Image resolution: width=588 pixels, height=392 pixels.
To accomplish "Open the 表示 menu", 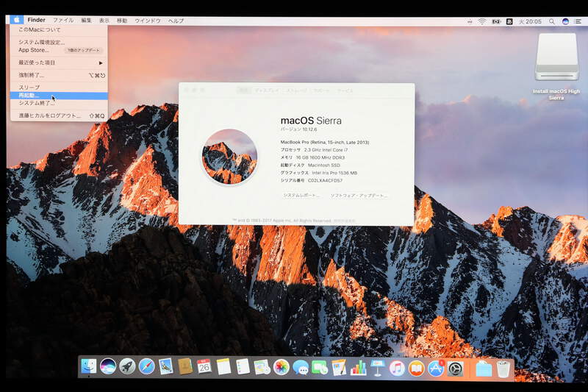I will (x=104, y=21).
